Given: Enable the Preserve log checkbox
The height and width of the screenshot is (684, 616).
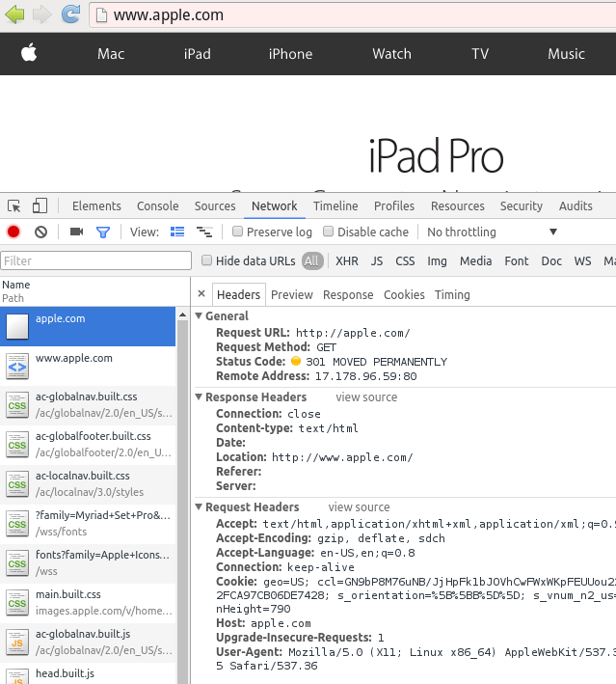Looking at the screenshot, I should 237,232.
